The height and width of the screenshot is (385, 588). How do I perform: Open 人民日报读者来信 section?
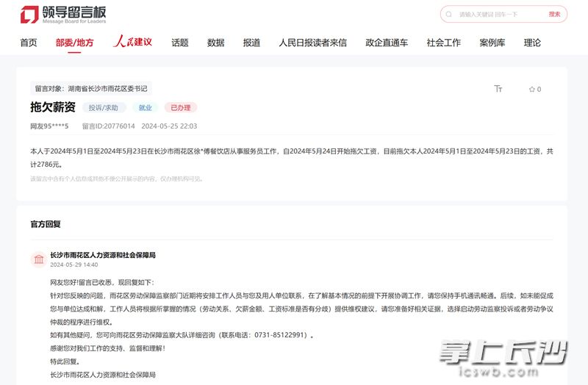[312, 43]
